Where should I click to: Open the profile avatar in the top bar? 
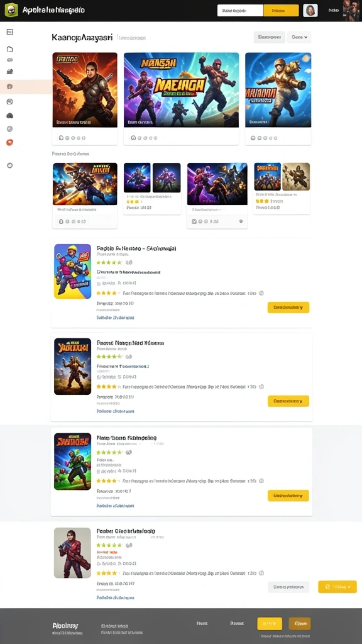coord(310,10)
